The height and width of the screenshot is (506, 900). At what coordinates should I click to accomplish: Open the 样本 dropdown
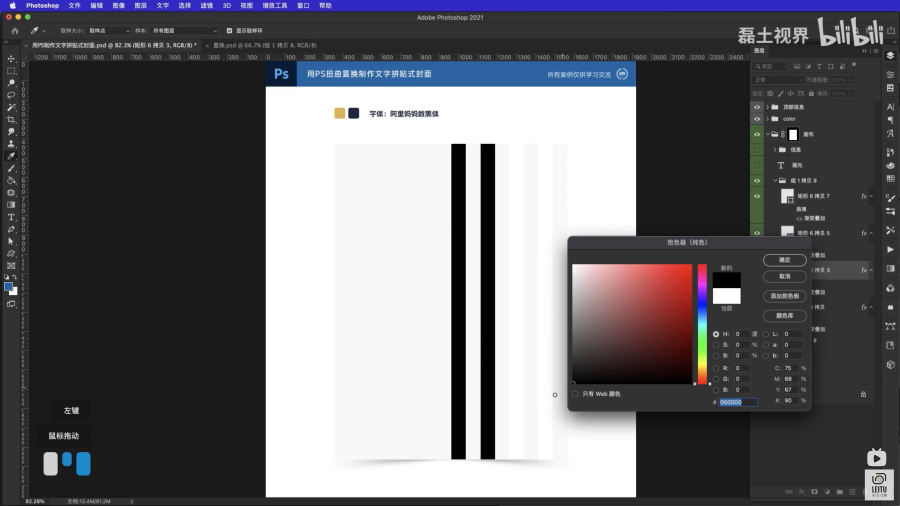coord(185,30)
